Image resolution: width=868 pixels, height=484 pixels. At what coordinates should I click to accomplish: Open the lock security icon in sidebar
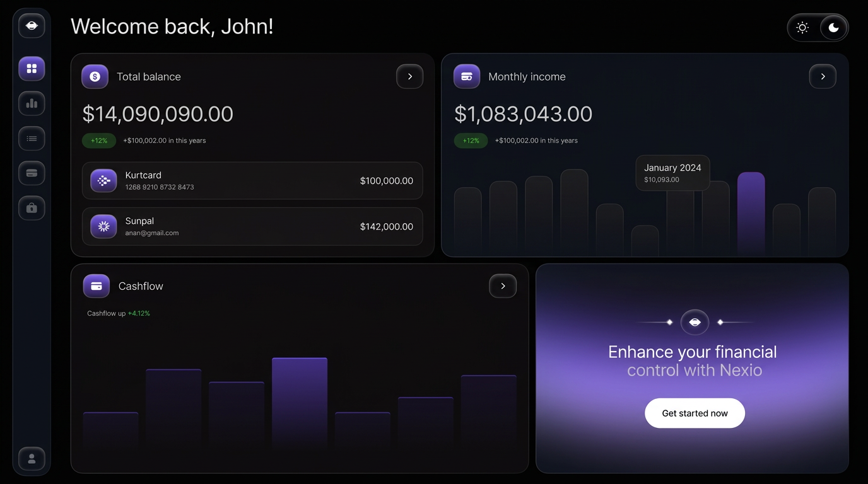coord(32,207)
